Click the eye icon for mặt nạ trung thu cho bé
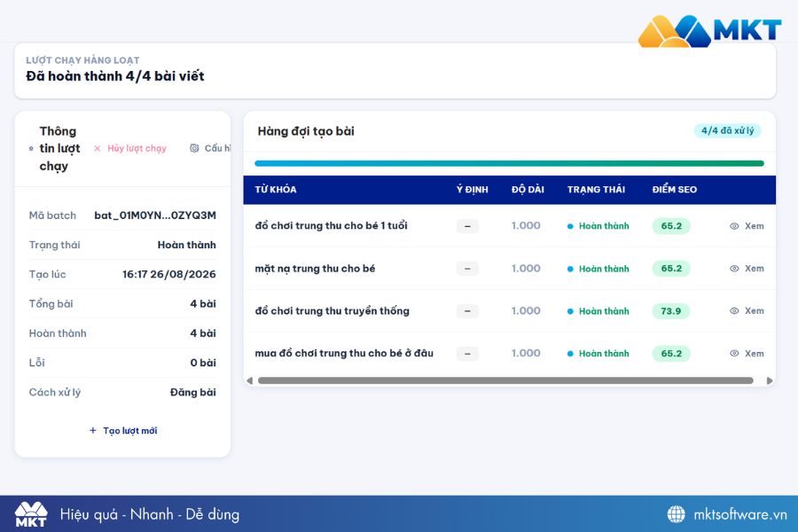 pos(734,269)
